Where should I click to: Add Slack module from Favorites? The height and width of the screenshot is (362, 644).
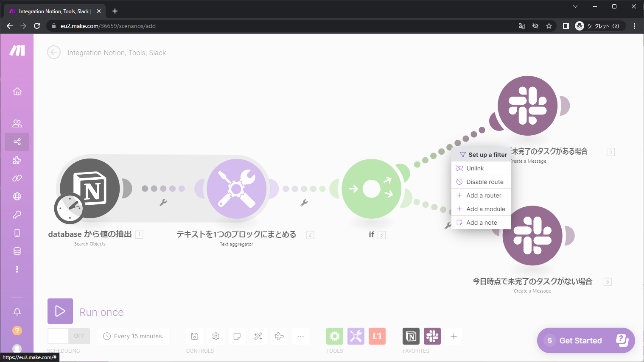click(432, 336)
